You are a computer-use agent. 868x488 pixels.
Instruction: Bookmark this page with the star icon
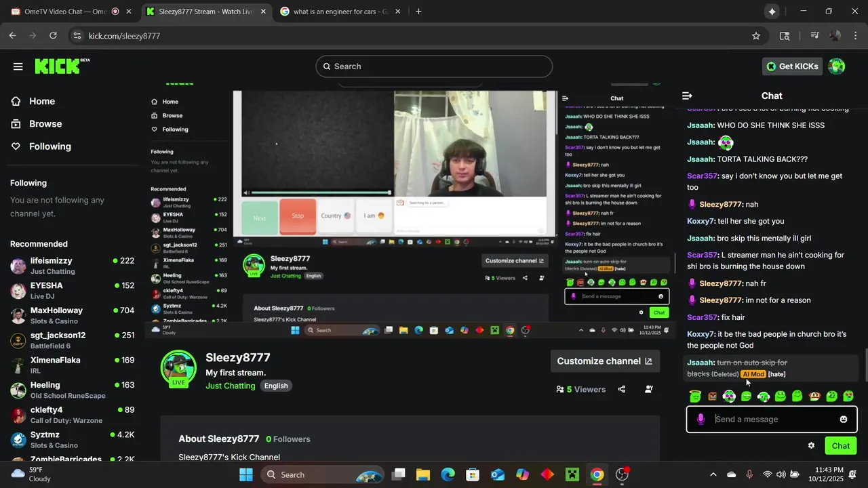[756, 36]
